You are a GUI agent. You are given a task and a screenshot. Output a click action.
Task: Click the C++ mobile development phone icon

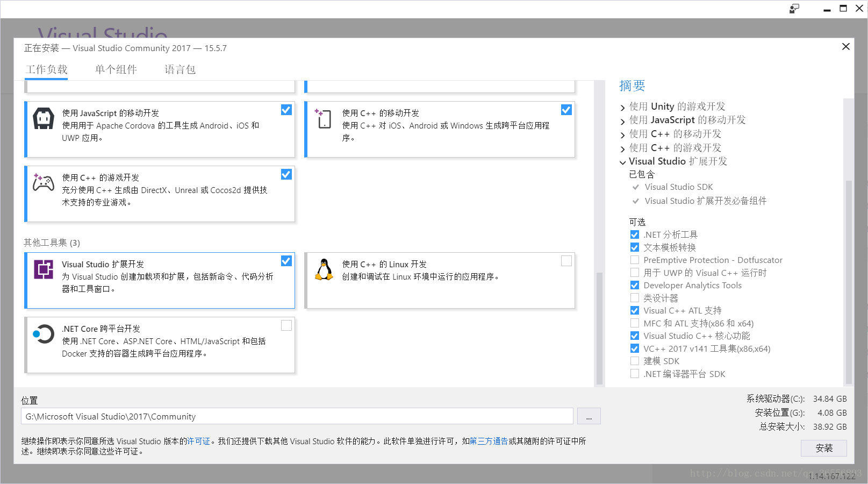(324, 118)
